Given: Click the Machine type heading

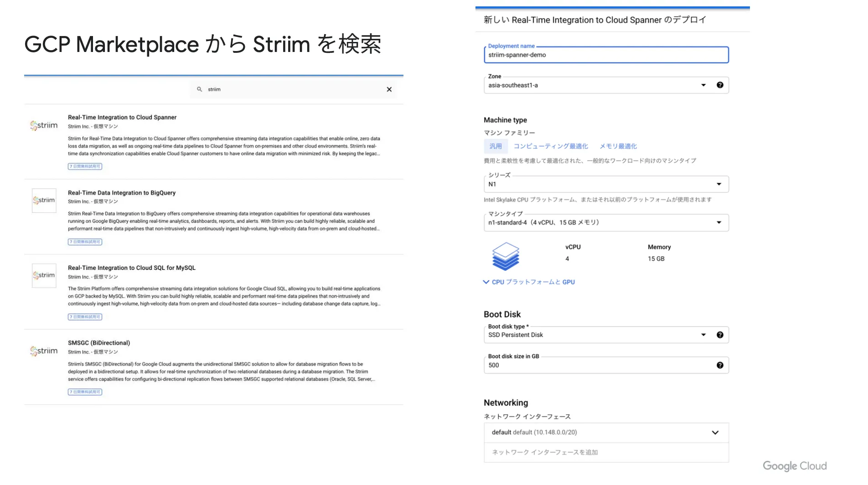Looking at the screenshot, I should pyautogui.click(x=505, y=120).
